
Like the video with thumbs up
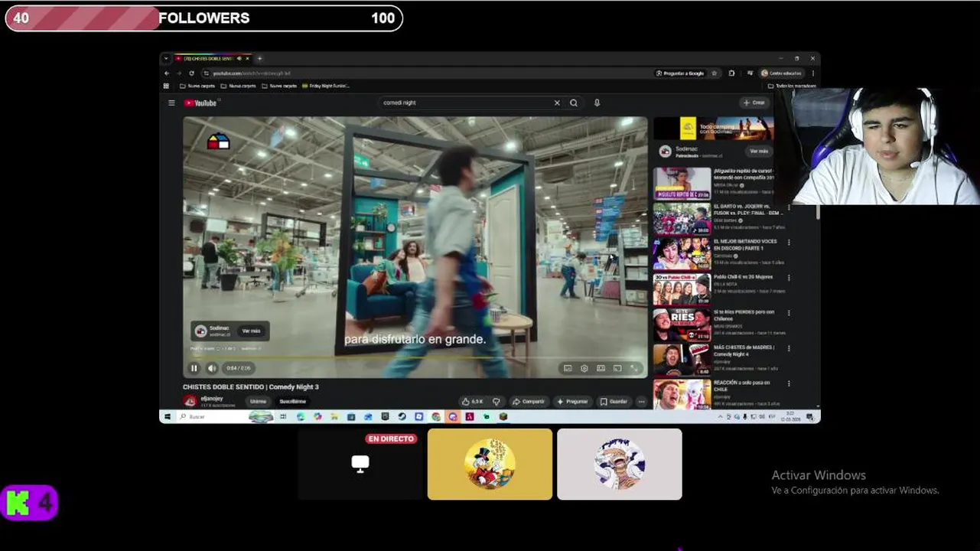472,401
